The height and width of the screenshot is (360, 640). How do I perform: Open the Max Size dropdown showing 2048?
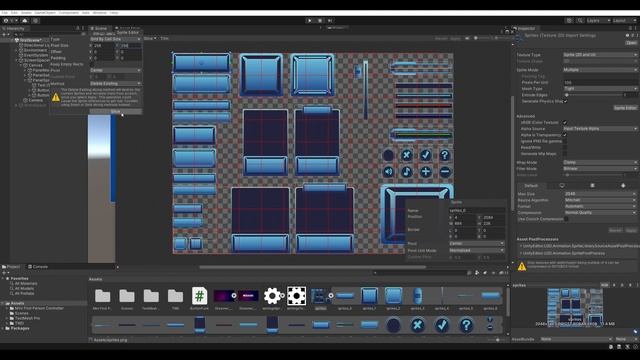pos(600,194)
